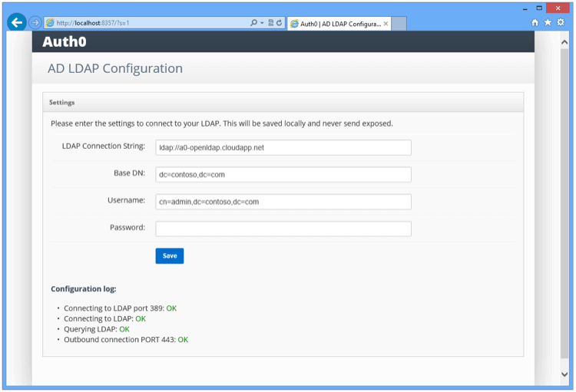Click the 'Base DN:' label
576x392 pixels.
129,173
